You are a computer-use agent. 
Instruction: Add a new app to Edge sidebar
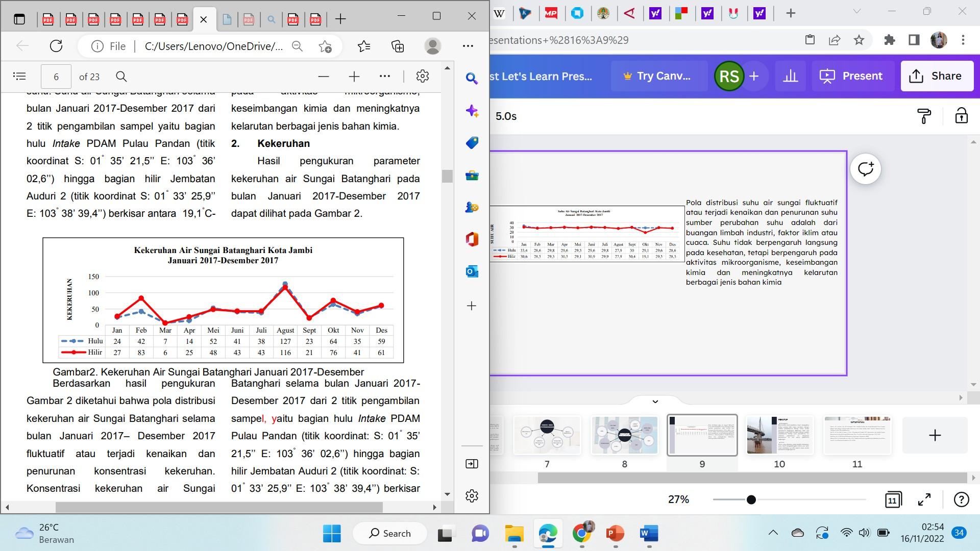(x=472, y=306)
